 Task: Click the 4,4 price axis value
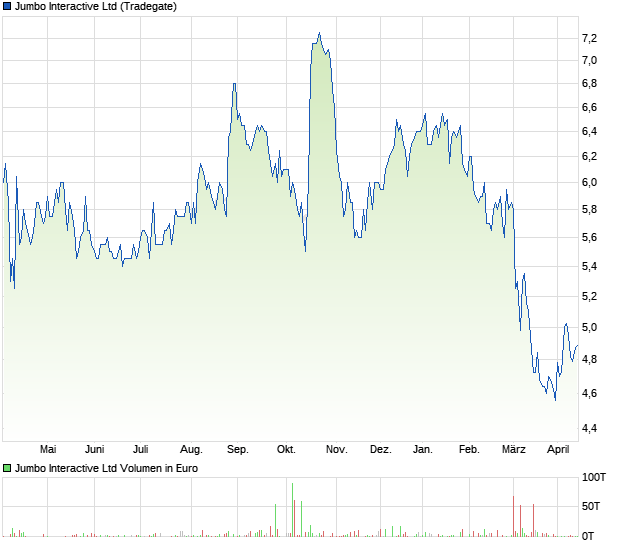(589, 429)
